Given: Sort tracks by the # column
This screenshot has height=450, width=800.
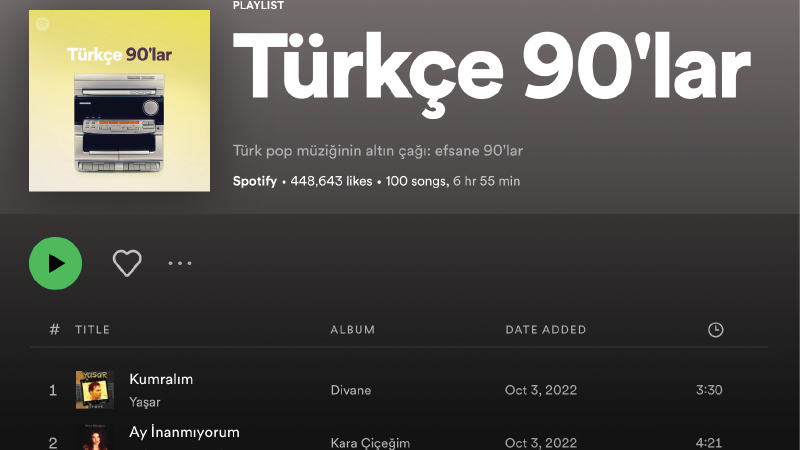Looking at the screenshot, I should (54, 330).
